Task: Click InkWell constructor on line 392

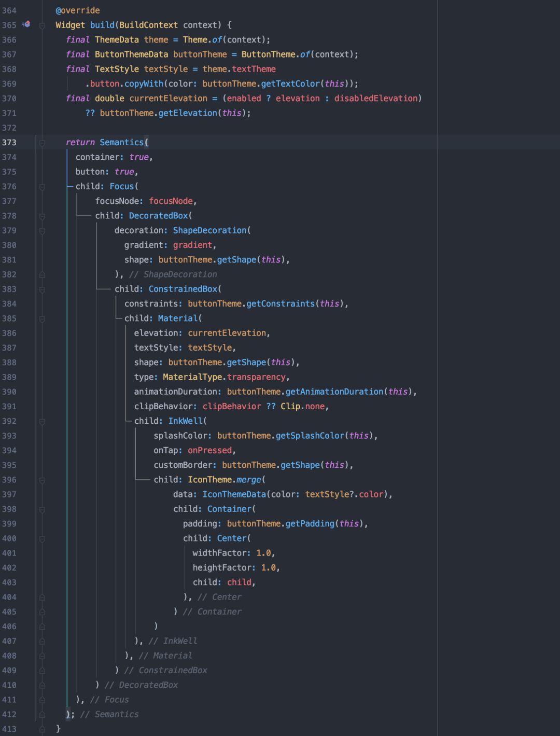Action: coord(185,421)
